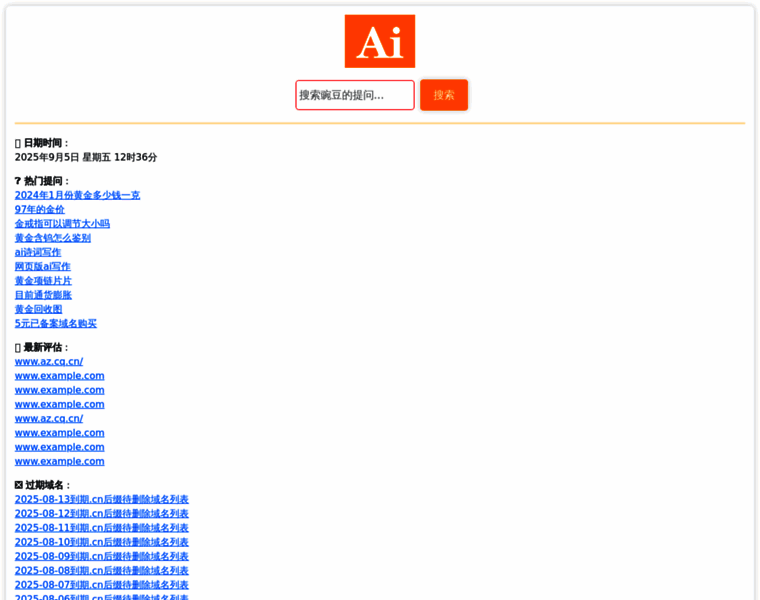Image resolution: width=760 pixels, height=600 pixels.
Task: Open link 5元已备案域名购买
Action: tap(55, 323)
